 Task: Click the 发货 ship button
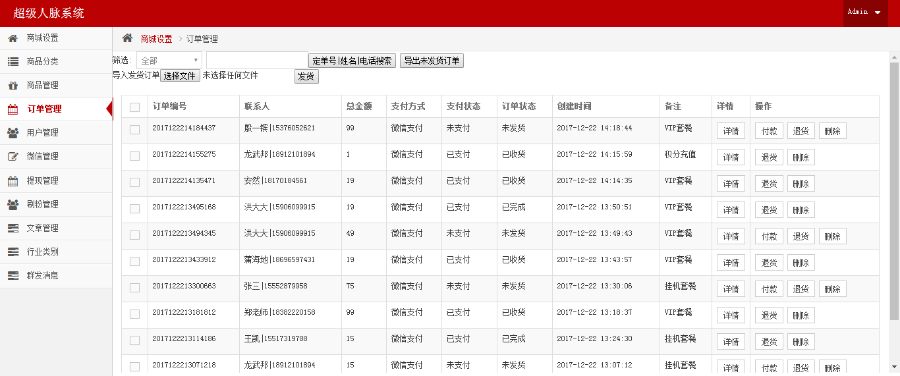[x=307, y=76]
